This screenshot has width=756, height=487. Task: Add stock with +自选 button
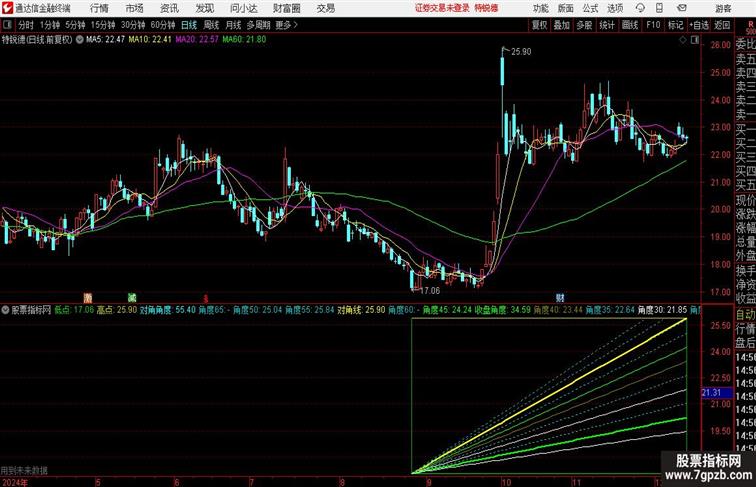[x=699, y=25]
